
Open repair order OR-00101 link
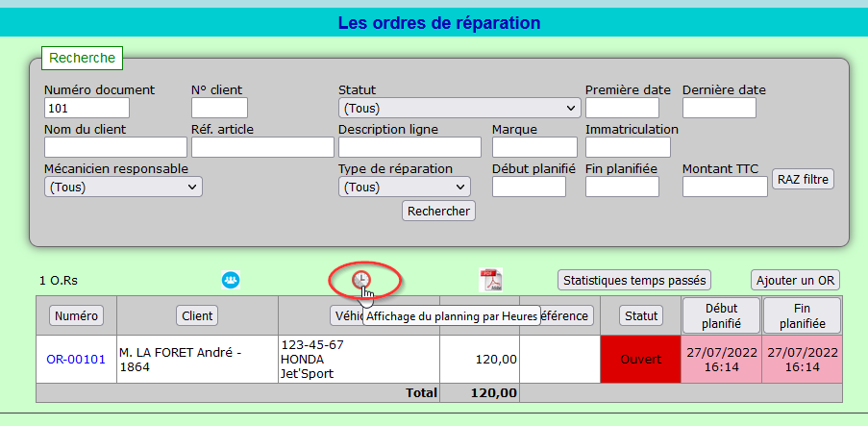[x=76, y=360]
